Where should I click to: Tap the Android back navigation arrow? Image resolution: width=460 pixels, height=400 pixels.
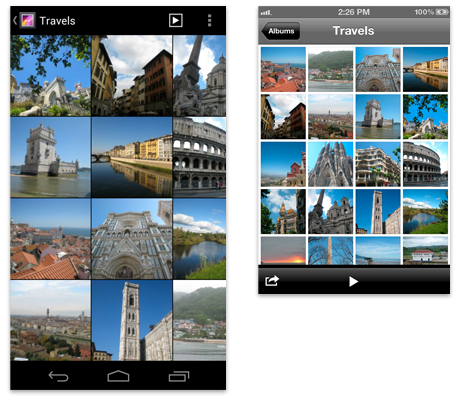(58, 376)
